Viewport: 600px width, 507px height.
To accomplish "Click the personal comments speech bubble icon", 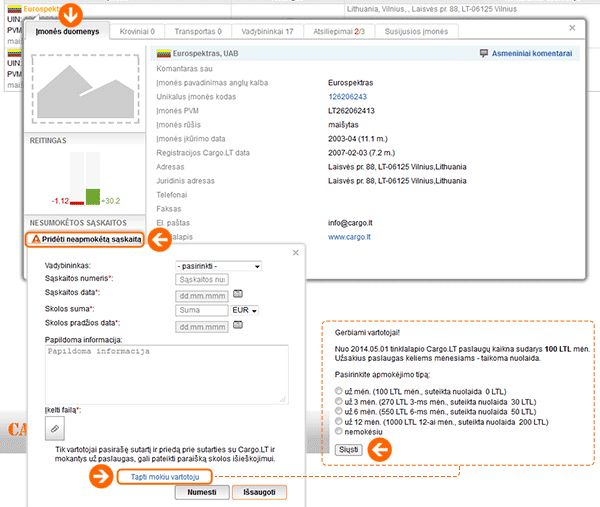I will (484, 53).
